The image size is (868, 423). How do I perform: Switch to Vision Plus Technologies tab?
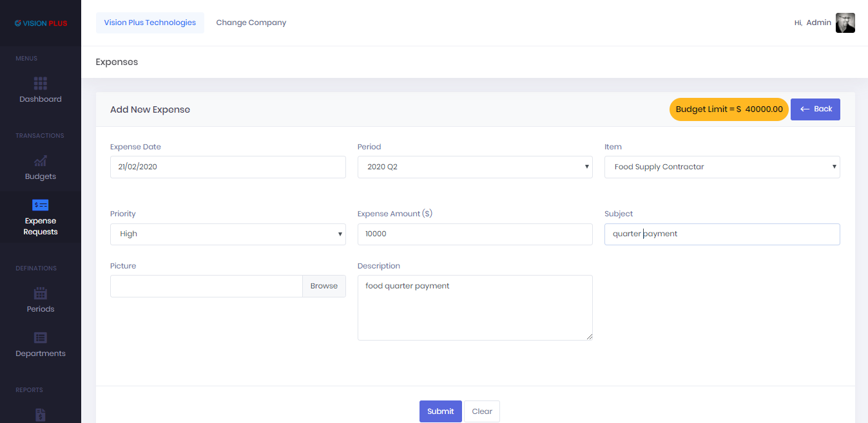click(149, 23)
